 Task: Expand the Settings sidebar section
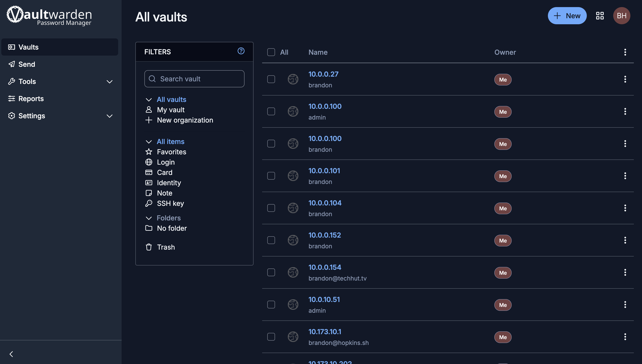point(110,116)
